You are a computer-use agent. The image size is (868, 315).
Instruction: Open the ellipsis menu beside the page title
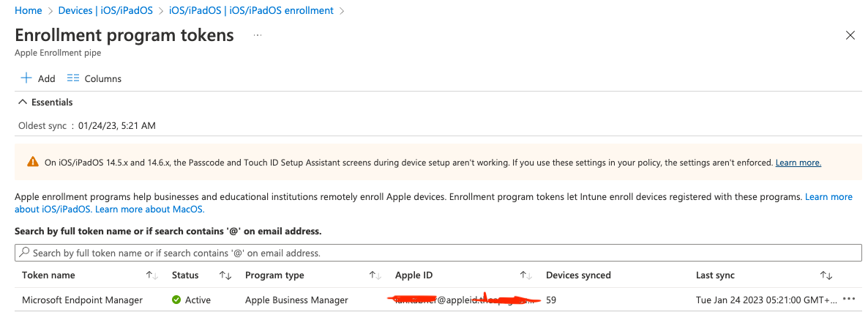(x=257, y=35)
